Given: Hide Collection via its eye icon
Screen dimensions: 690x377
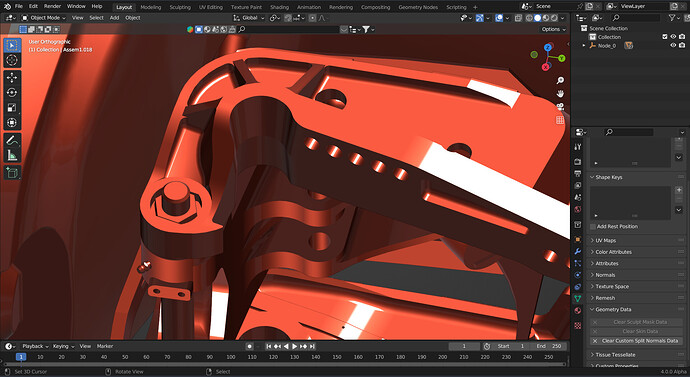Looking at the screenshot, I should (x=673, y=37).
